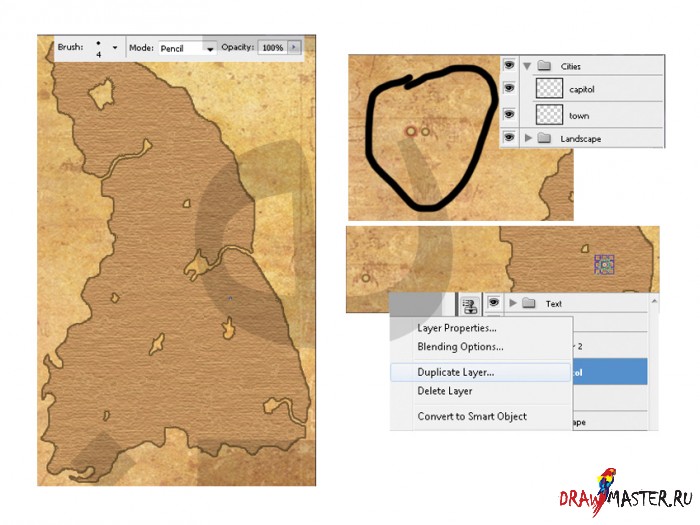Choose Layer Properties from context menu
Image resolution: width=700 pixels, height=525 pixels.
coord(457,328)
